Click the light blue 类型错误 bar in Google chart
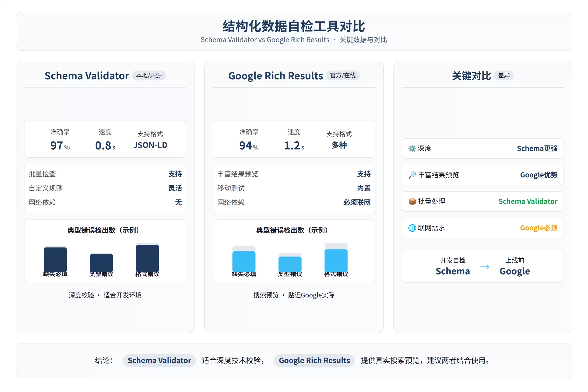The image size is (588, 392). click(290, 264)
